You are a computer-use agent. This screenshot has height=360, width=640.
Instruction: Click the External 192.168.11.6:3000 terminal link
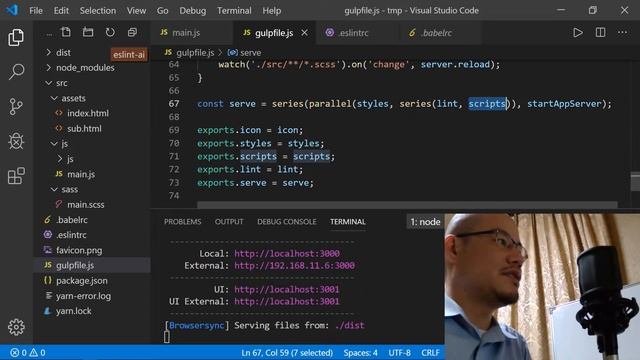pos(294,266)
